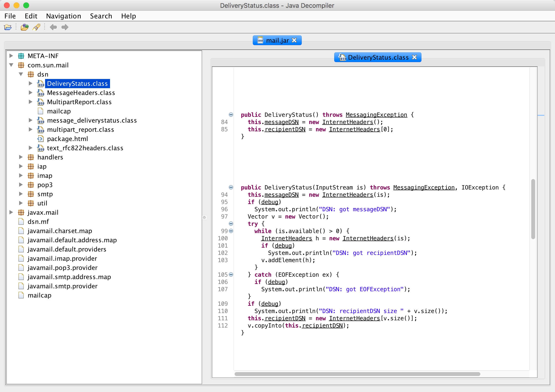Click the util package icon
Viewport: 555px width, 392px height.
tap(31, 203)
